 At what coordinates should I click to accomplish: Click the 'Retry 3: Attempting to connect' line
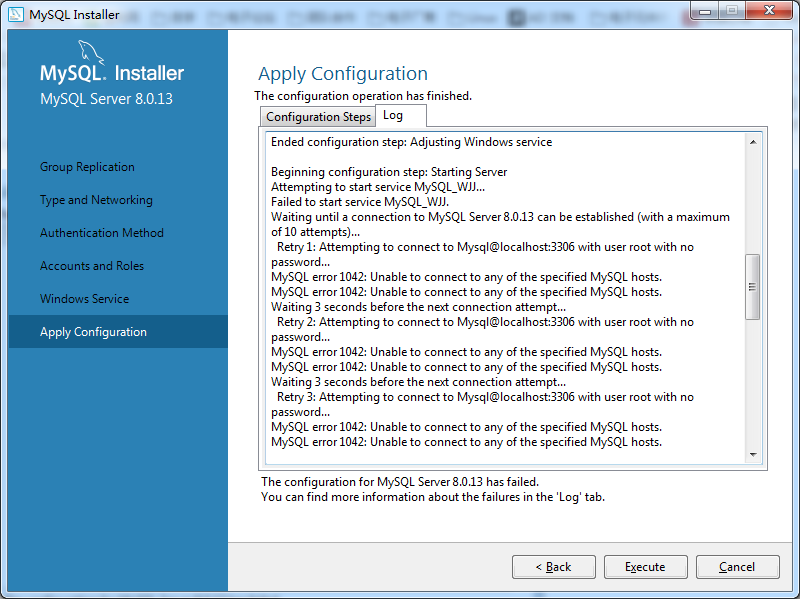tap(482, 405)
